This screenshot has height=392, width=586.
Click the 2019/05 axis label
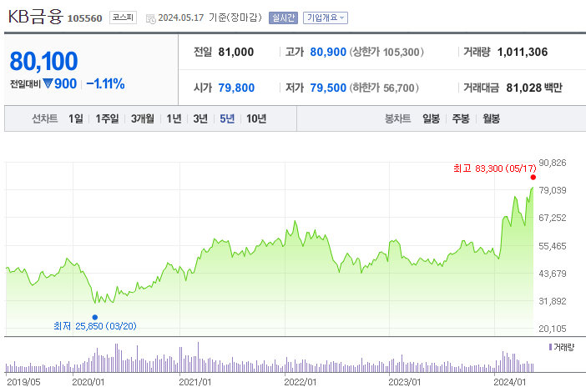point(23,382)
